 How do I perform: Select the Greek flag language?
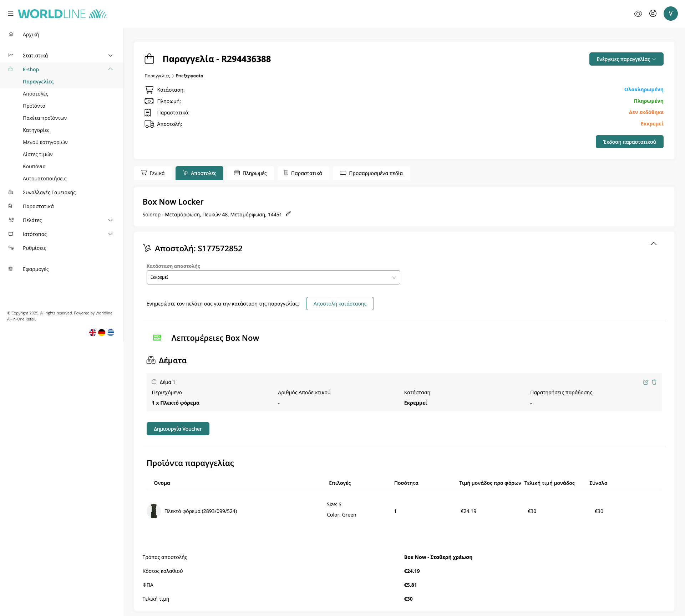coord(111,333)
